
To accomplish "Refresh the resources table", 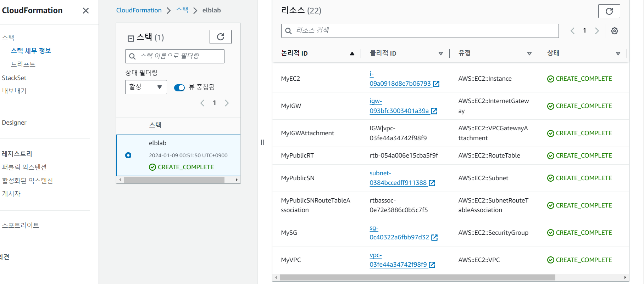I will click(x=609, y=11).
